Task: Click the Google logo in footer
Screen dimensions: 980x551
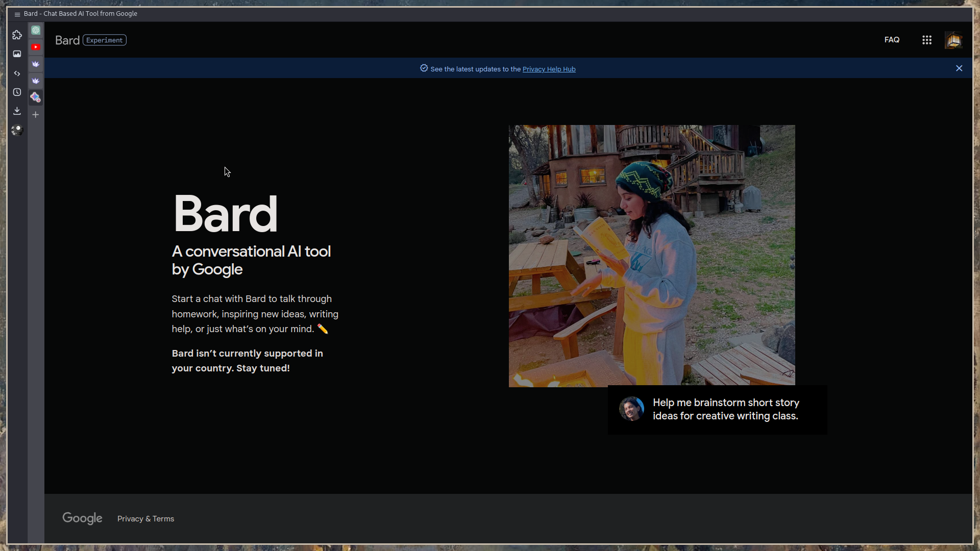Action: tap(82, 518)
